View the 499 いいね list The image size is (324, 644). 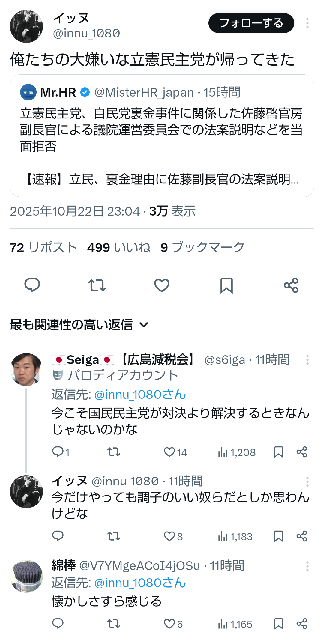(x=119, y=247)
